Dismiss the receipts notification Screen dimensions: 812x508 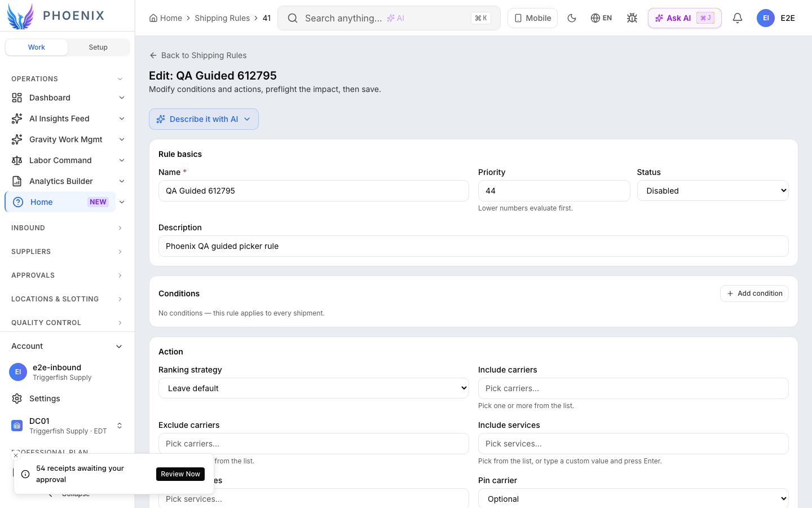point(16,456)
